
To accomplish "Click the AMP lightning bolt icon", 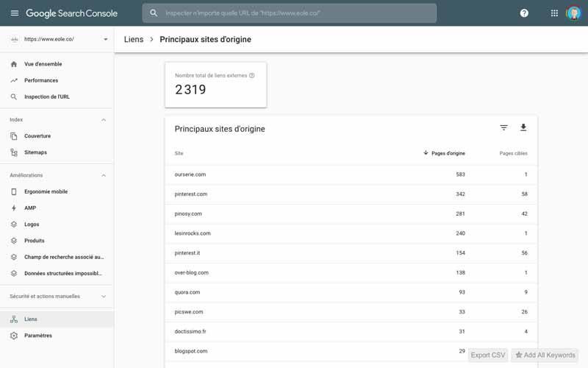I will 14,208.
